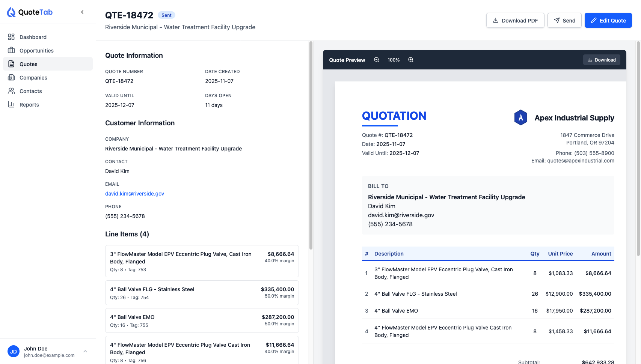The height and width of the screenshot is (364, 641).
Task: Select the 4" Ball Valve EMO line item
Action: 202,320
